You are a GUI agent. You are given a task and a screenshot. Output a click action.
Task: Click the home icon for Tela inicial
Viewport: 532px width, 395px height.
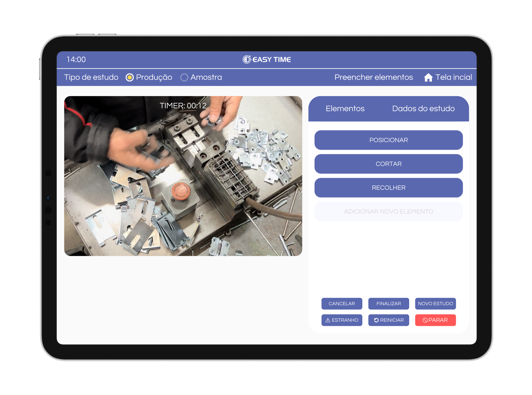point(428,77)
